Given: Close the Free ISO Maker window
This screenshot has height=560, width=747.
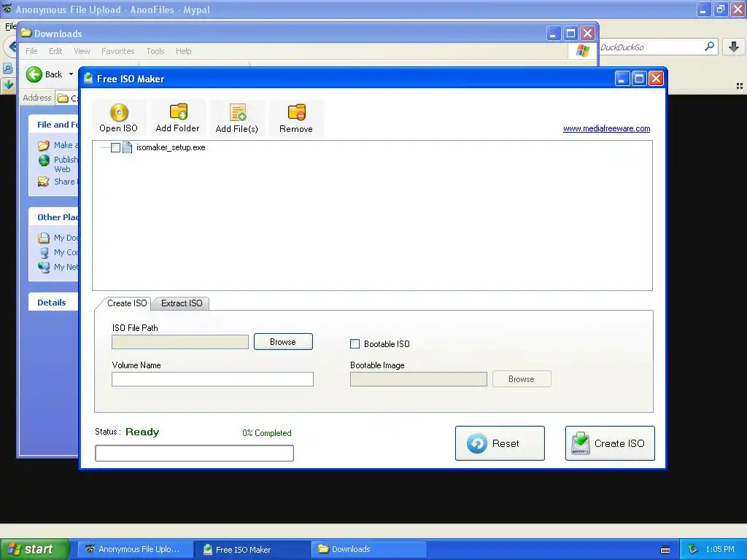Looking at the screenshot, I should (x=656, y=79).
